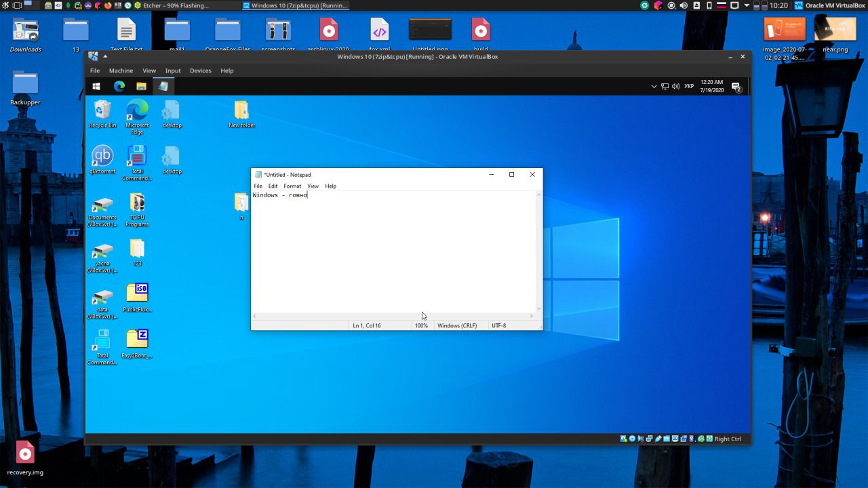Image resolution: width=868 pixels, height=488 pixels.
Task: Click the Windows taskbar clock 12:20 AM
Action: [712, 86]
